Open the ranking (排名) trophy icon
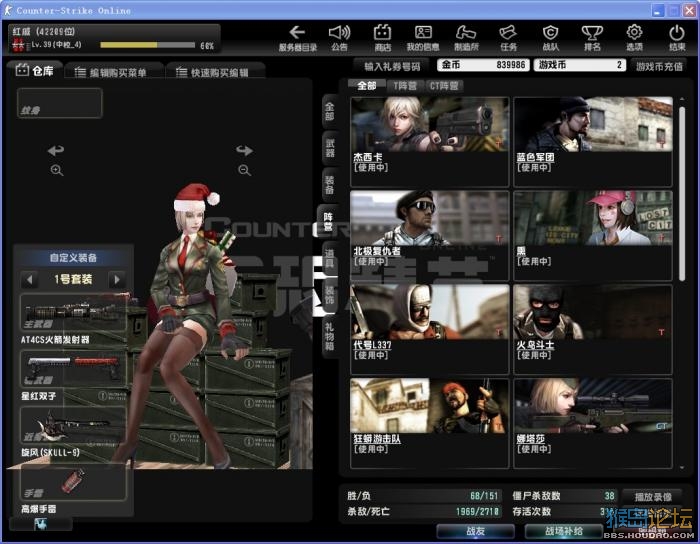The image size is (700, 544). click(592, 37)
